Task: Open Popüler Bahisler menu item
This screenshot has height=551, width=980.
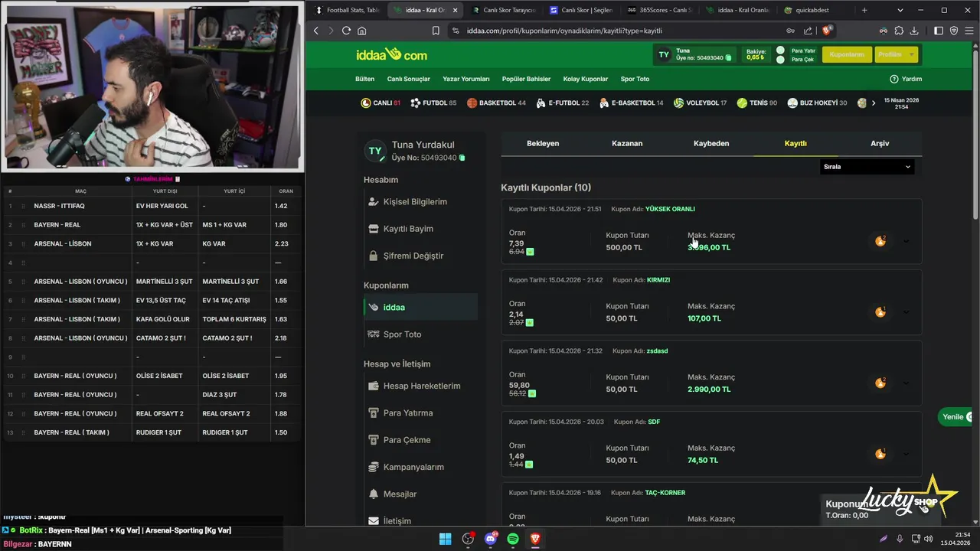Action: tap(526, 79)
